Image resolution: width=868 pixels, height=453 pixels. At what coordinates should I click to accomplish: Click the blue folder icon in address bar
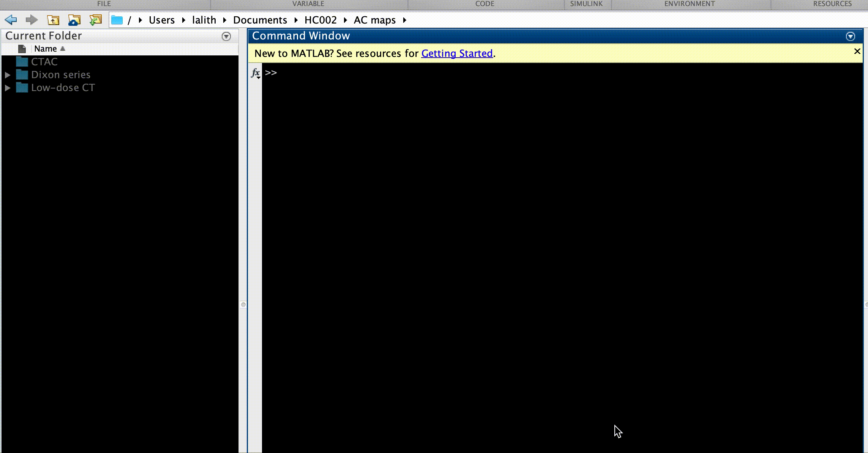tap(117, 20)
